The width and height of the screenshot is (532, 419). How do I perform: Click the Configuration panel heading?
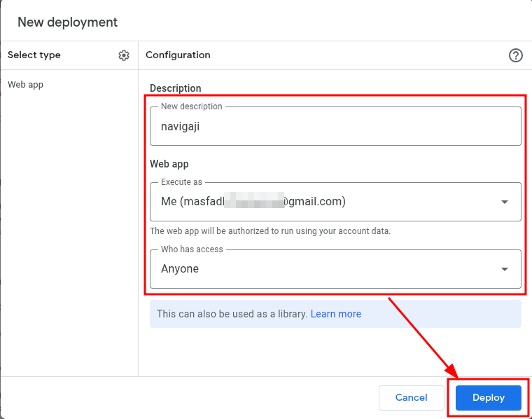(x=178, y=55)
